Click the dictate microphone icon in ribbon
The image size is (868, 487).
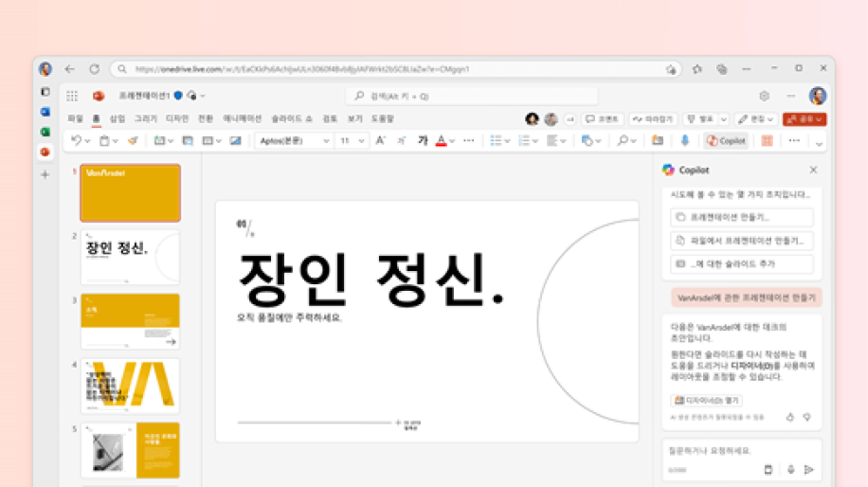coord(685,140)
